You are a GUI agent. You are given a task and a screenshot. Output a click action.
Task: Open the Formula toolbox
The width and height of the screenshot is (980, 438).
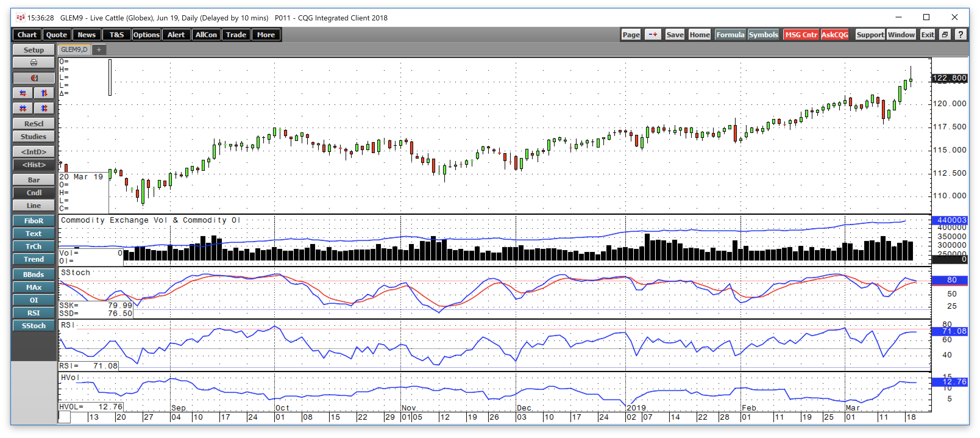pyautogui.click(x=730, y=35)
